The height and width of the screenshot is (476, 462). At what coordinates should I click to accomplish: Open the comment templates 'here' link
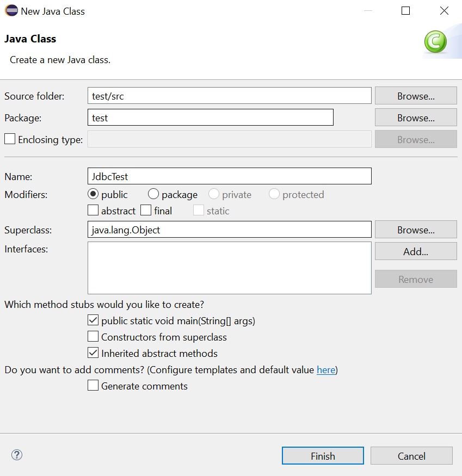[x=326, y=370]
